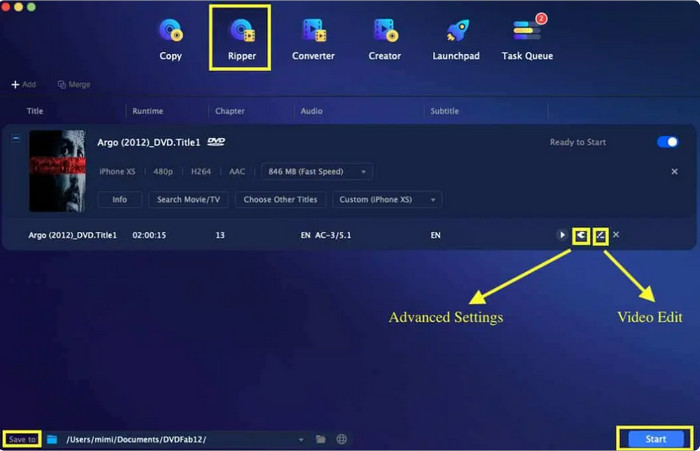
Task: Open the Converter module
Action: (x=313, y=39)
